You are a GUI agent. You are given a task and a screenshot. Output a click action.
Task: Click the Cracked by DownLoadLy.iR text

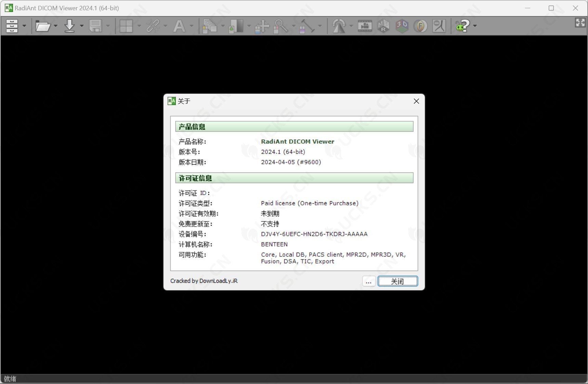(x=204, y=281)
